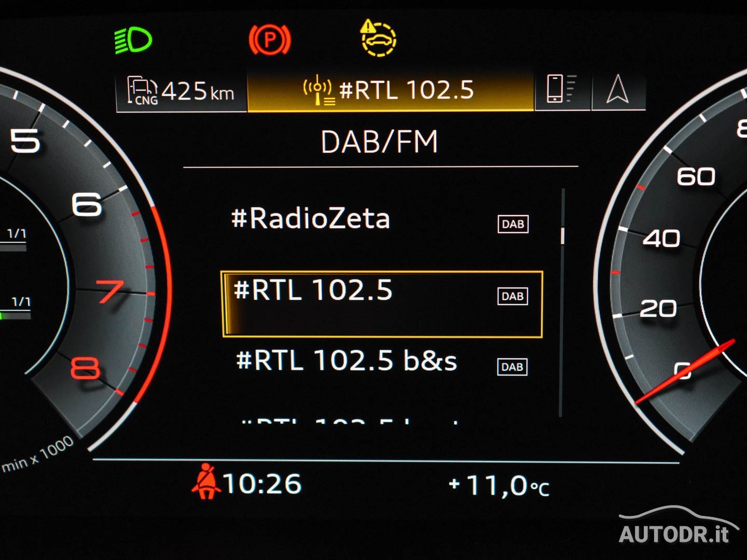Viewport: 747px width, 560px height.
Task: Click the DAB badge next to #RadioZeta
Action: [x=513, y=224]
